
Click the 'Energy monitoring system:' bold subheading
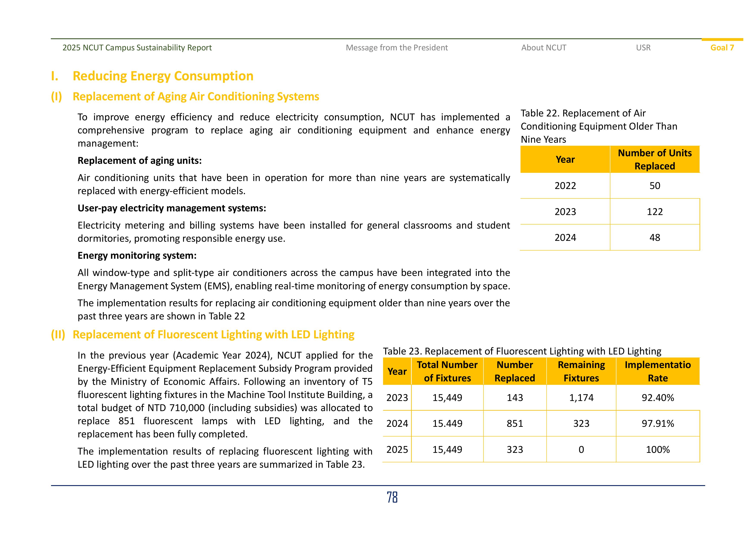(137, 255)
